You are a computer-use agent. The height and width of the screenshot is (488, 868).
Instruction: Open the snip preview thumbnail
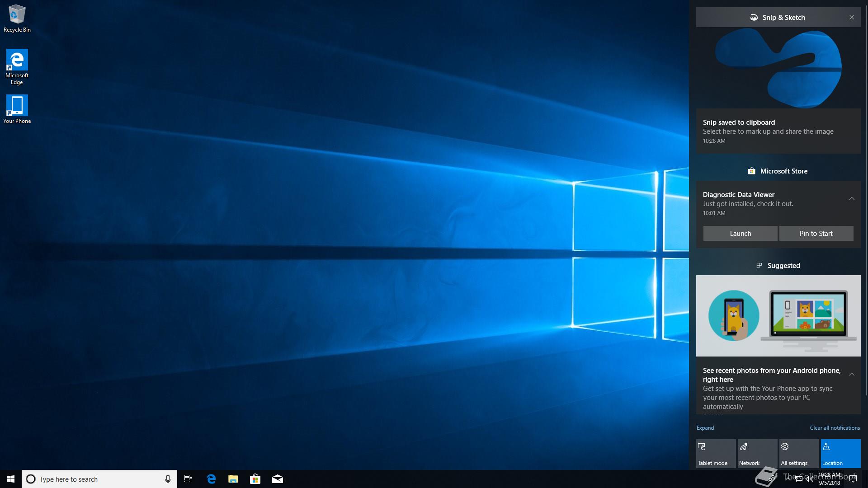pyautogui.click(x=778, y=68)
